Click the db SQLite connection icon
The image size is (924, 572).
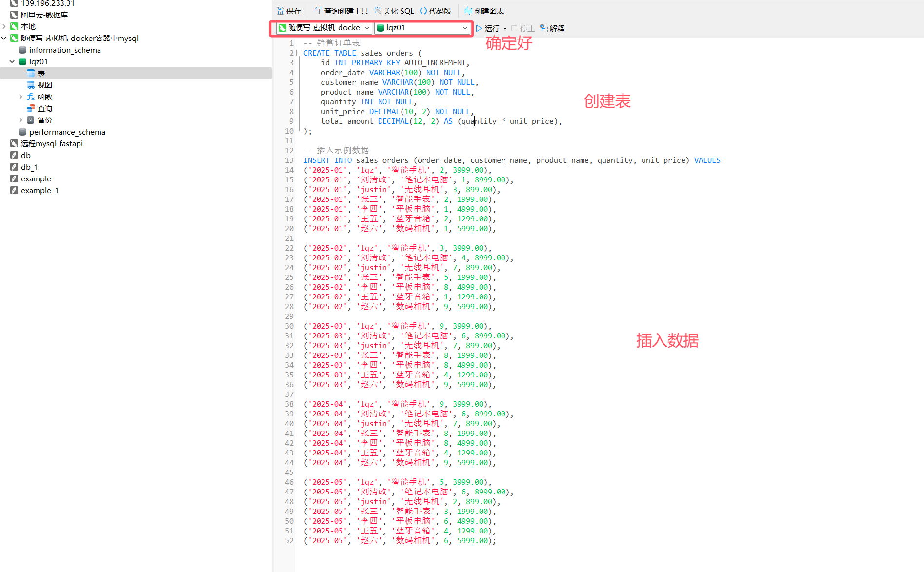coord(14,155)
